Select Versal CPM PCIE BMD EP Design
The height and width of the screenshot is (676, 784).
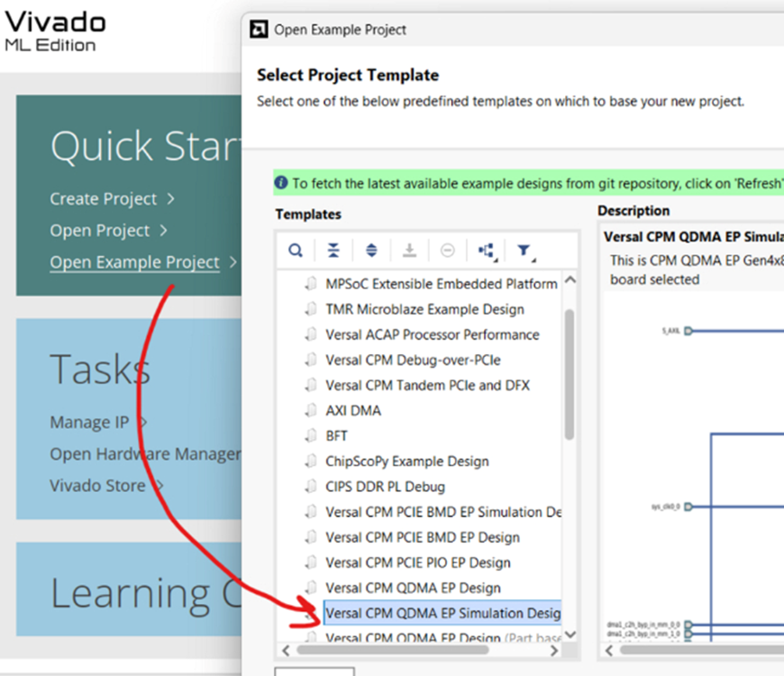click(x=423, y=537)
